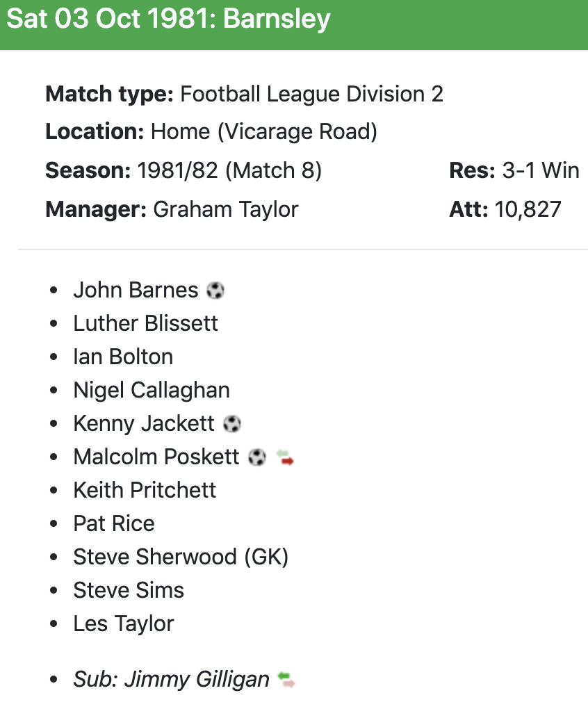The height and width of the screenshot is (702, 588).
Task: Select Steve Sims from the lineup
Action: click(x=129, y=590)
